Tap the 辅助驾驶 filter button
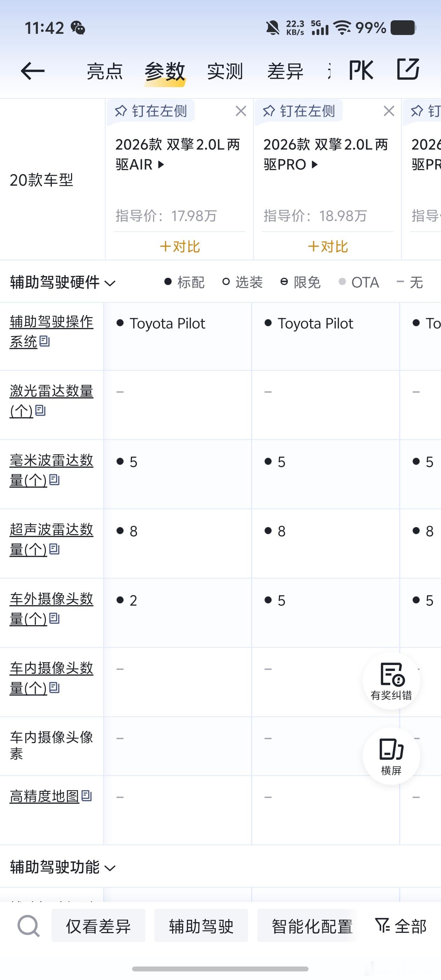This screenshot has width=441, height=980. click(x=202, y=926)
